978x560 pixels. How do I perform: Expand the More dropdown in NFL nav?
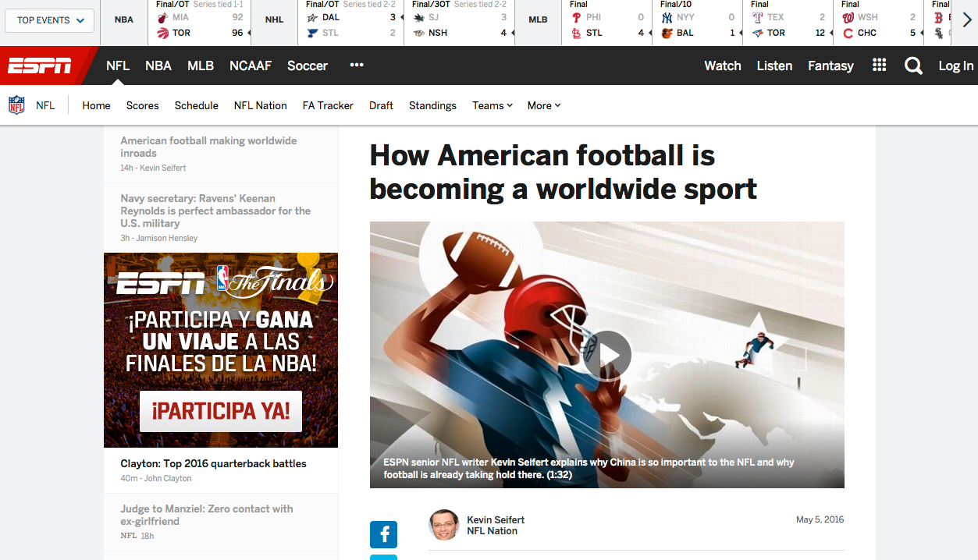click(544, 105)
